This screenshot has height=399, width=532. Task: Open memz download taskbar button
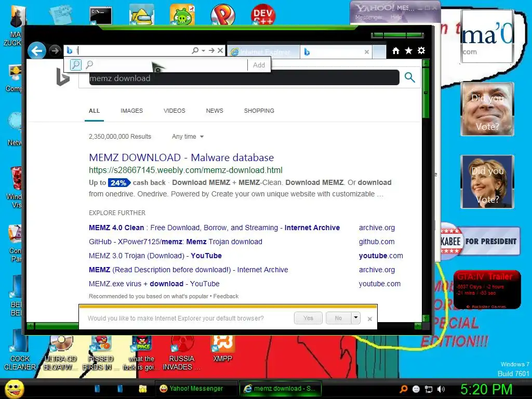click(280, 389)
